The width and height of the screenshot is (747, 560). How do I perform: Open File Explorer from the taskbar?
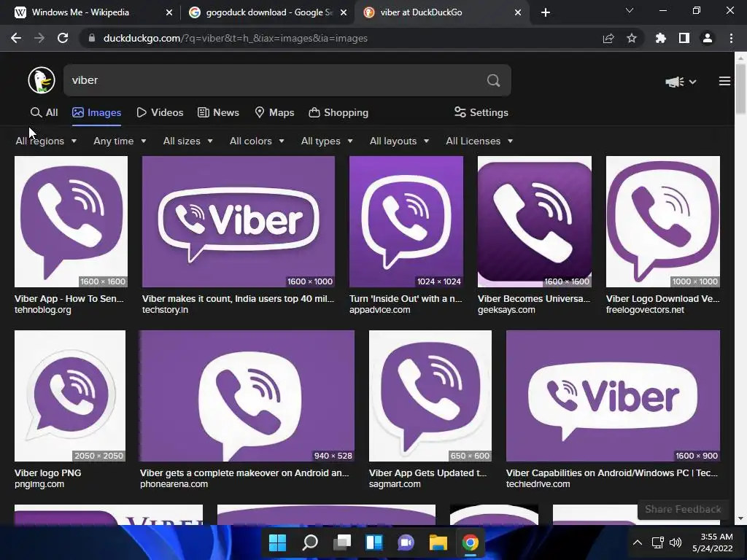(438, 542)
